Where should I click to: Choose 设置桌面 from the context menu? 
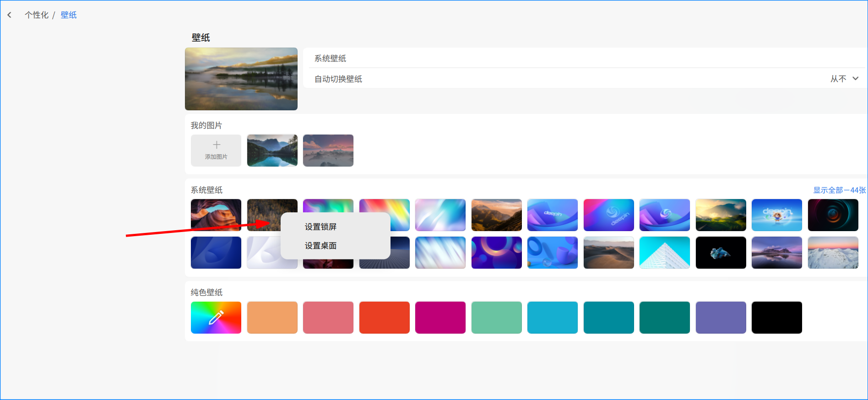coord(320,246)
